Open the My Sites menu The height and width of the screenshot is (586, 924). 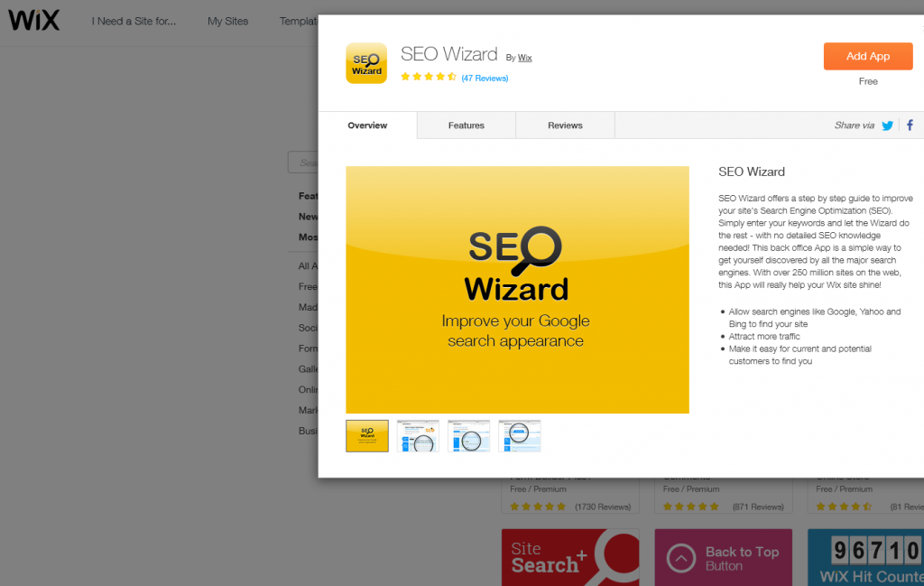[x=227, y=21]
